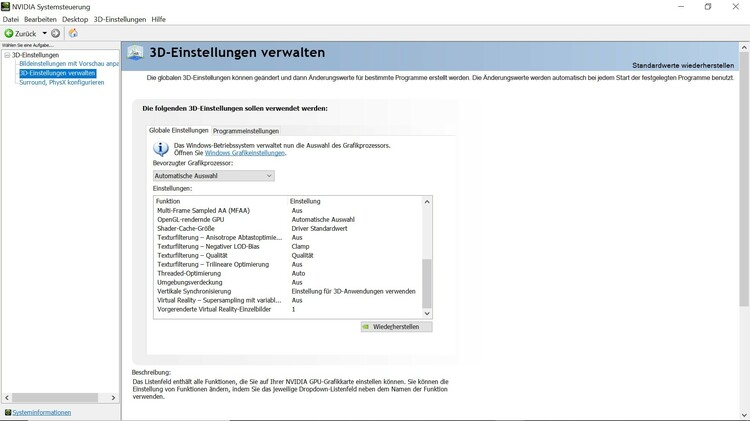Select Texturfilterung Trilineare Optimierung row
The image size is (750, 421).
click(288, 265)
